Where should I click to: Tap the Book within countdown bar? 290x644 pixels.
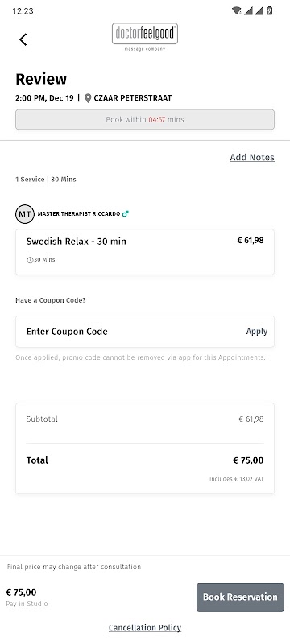coord(145,119)
